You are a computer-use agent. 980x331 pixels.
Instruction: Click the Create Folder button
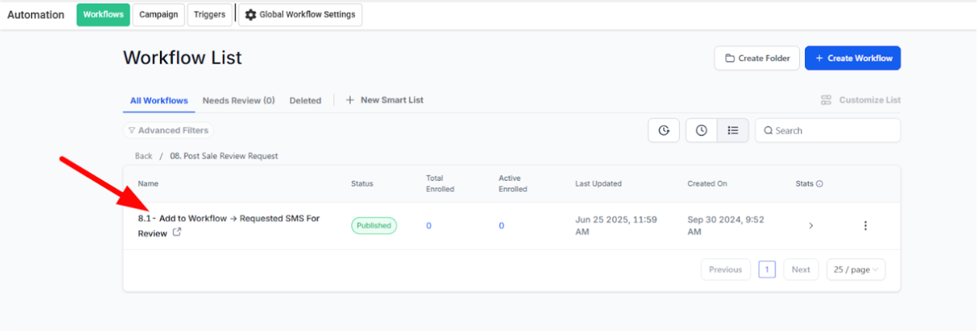pyautogui.click(x=757, y=58)
